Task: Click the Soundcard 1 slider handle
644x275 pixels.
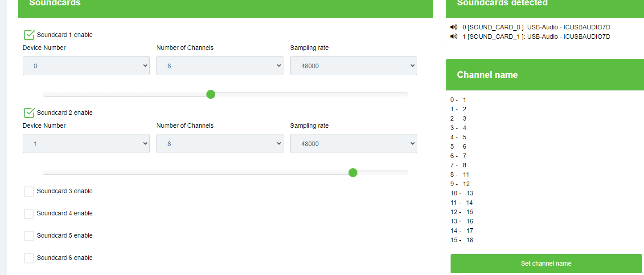Action: [211, 94]
